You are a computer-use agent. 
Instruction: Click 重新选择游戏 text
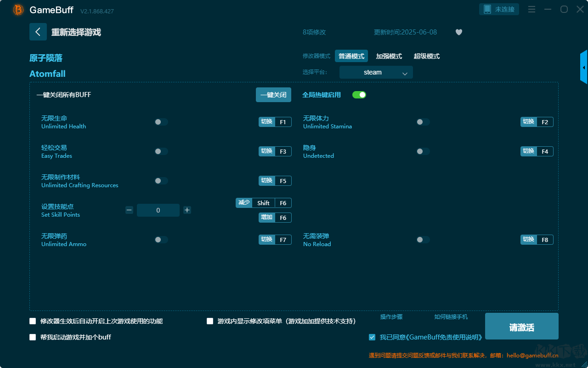76,32
